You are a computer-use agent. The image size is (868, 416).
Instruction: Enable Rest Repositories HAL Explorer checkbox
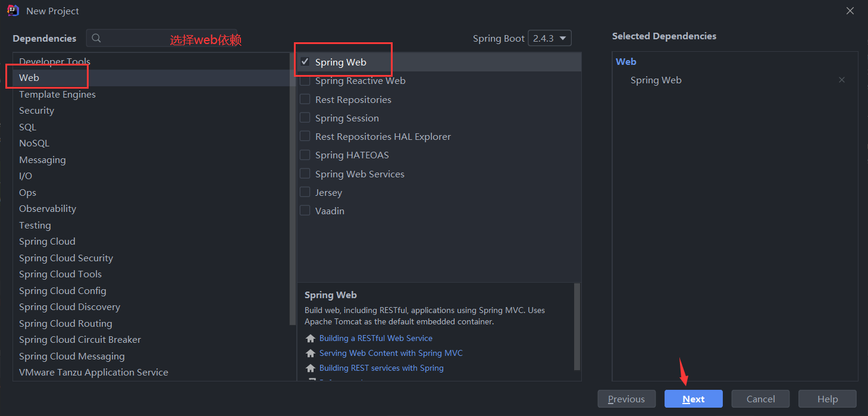[305, 136]
